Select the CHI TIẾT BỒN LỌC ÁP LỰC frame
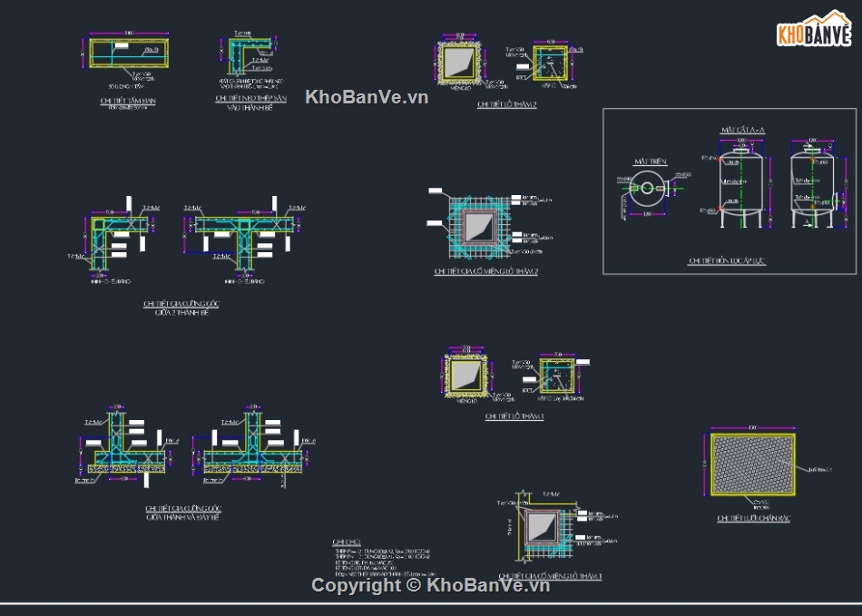Image resolution: width=862 pixels, height=616 pixels. [729, 191]
